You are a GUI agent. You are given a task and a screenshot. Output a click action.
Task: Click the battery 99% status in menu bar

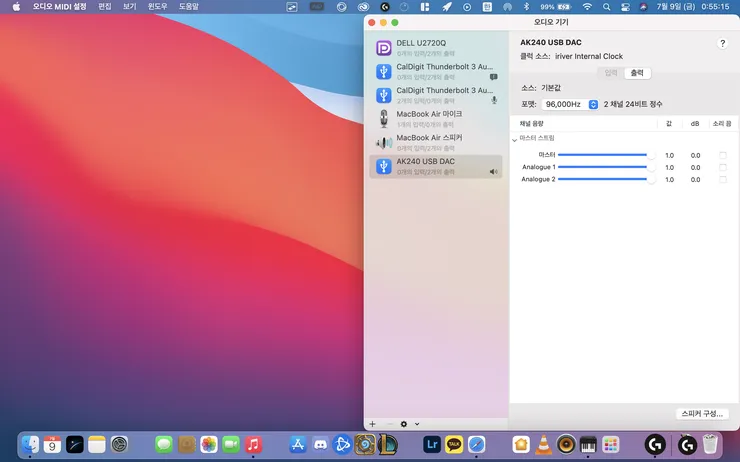555,7
